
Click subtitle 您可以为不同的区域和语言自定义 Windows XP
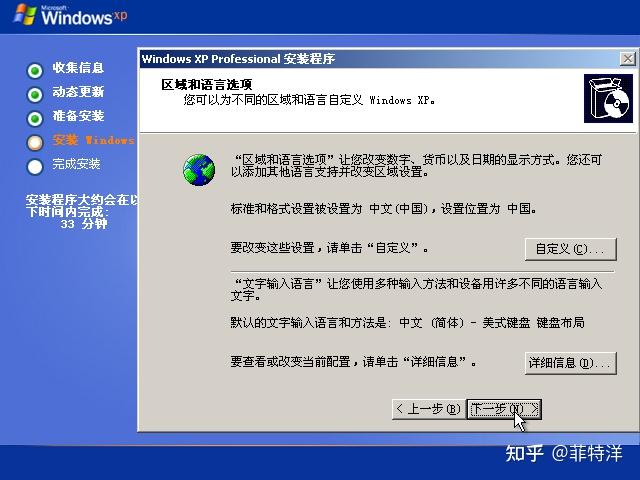309,100
